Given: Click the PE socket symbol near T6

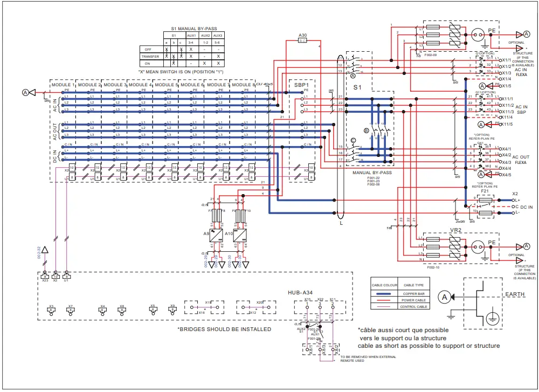Looking at the screenshot, I should click(x=478, y=35).
